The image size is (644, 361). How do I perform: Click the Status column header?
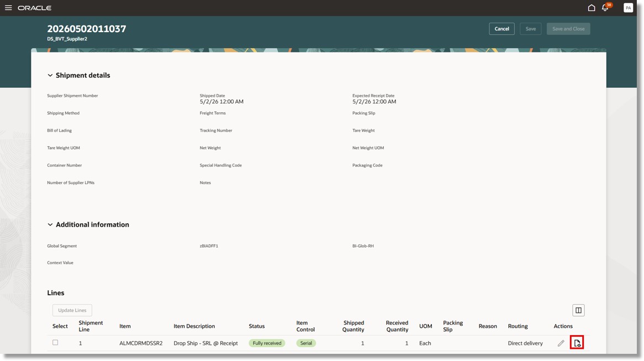click(x=257, y=326)
